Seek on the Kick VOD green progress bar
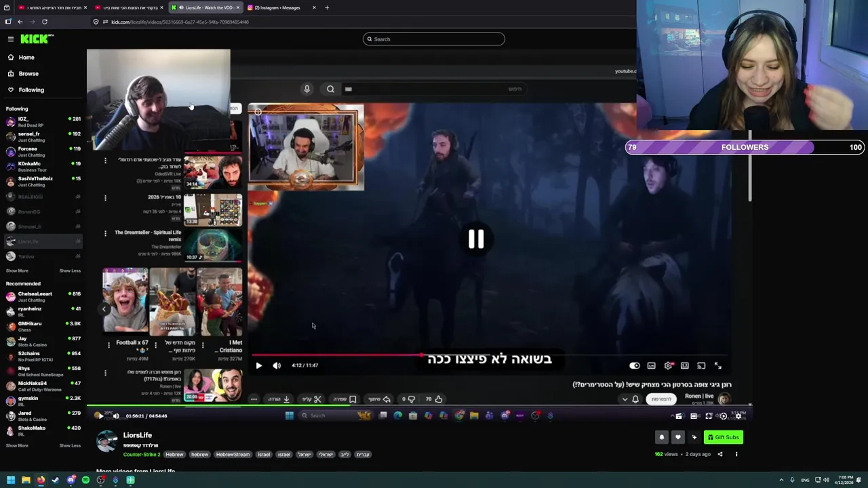Viewport: 868px width, 488px height. 420,406
